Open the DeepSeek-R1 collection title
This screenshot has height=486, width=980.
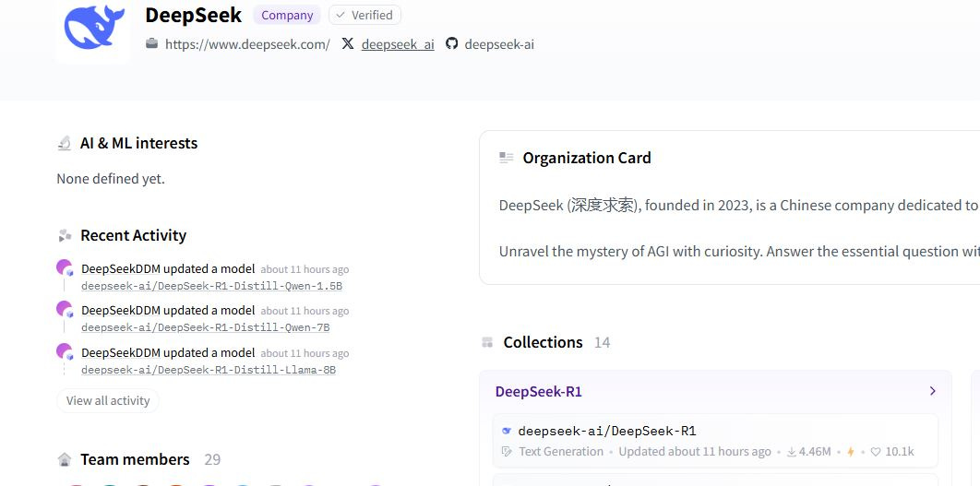click(x=539, y=392)
